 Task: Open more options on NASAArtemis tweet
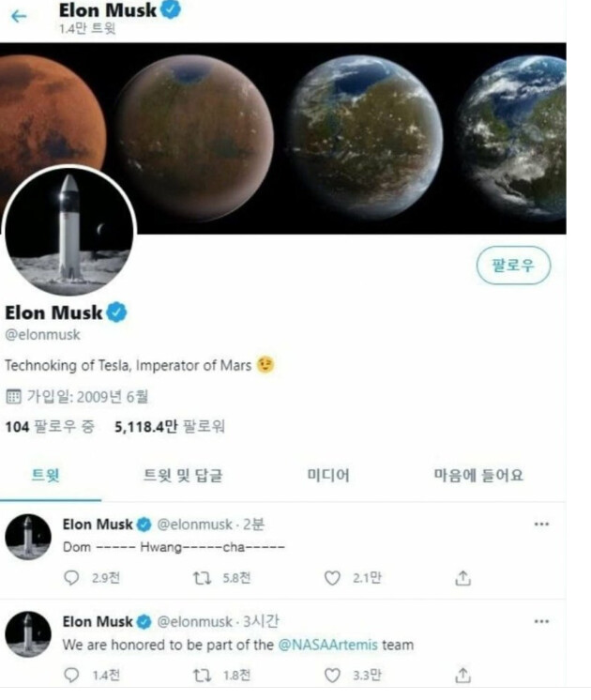tap(541, 621)
